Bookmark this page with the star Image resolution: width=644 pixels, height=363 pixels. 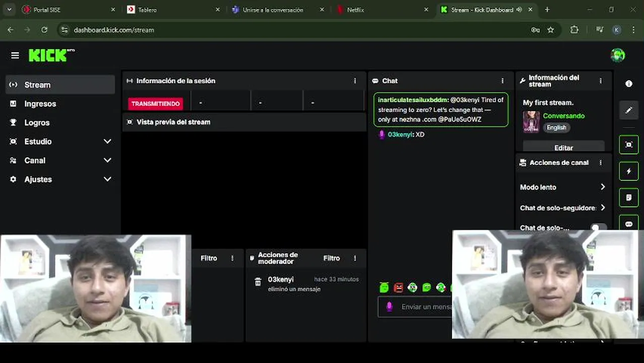[x=550, y=30]
